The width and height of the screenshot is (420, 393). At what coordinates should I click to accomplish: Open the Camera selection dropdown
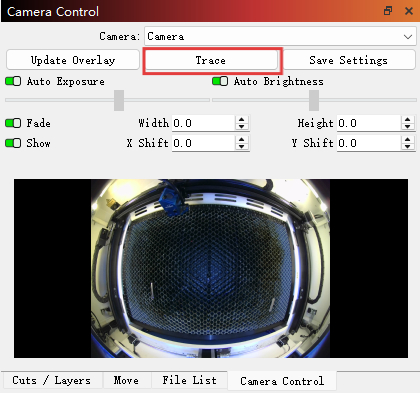[x=280, y=36]
